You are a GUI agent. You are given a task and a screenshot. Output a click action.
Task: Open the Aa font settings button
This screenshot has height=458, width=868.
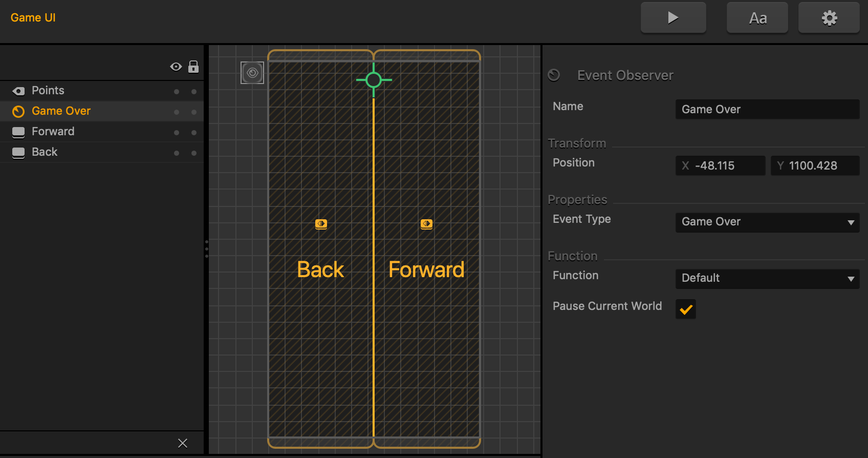pyautogui.click(x=757, y=17)
